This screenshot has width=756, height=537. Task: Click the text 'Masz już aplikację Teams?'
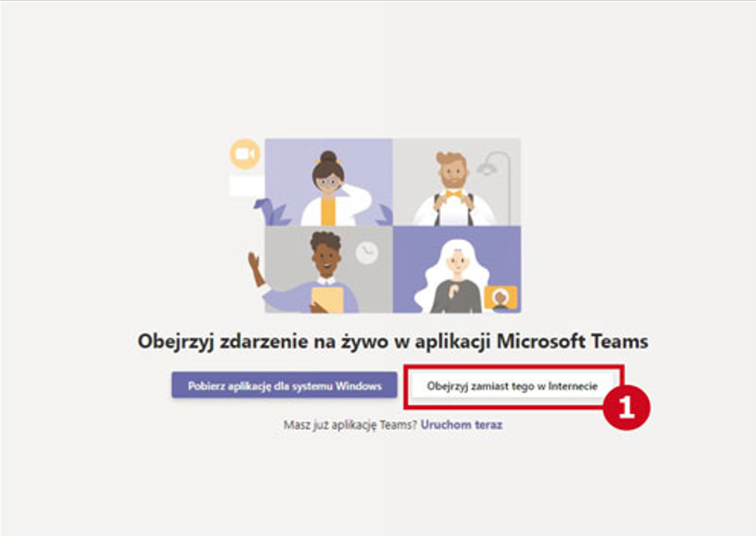point(350,425)
